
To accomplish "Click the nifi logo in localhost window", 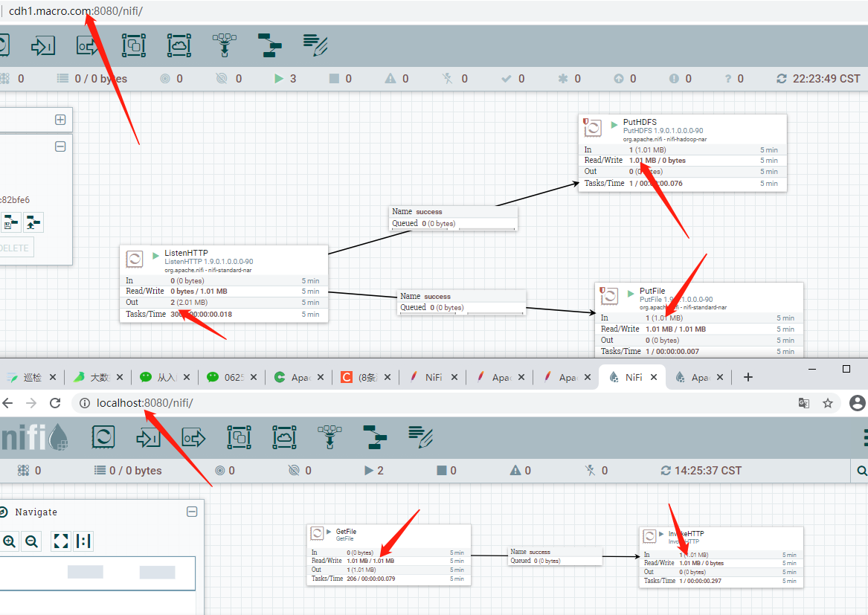I will [34, 437].
